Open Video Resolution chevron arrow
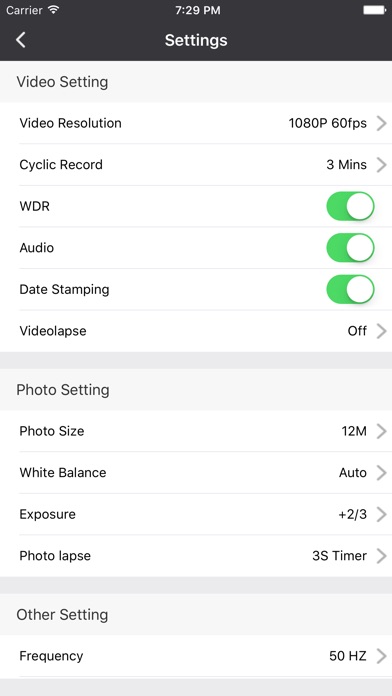Screen dimensions: 392x696 click(x=381, y=123)
